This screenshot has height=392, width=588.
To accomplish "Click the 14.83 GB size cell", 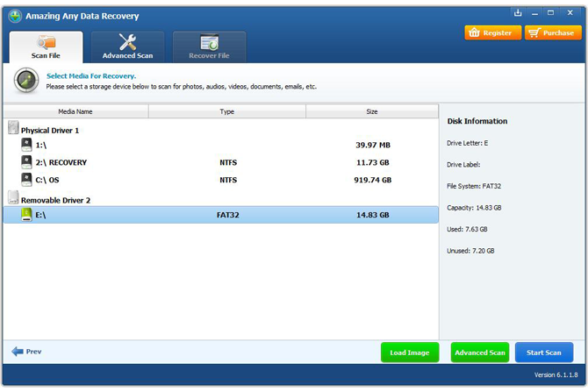I will 373,215.
